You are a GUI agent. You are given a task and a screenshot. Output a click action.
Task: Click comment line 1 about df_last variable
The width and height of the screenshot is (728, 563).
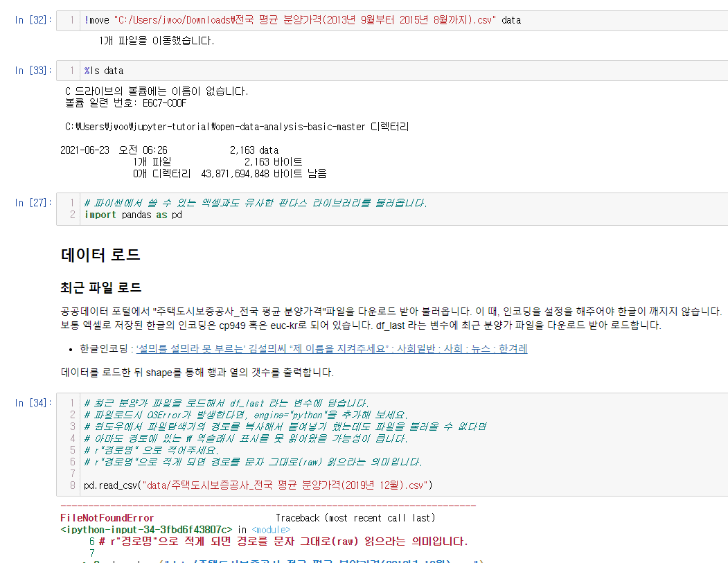coord(226,403)
